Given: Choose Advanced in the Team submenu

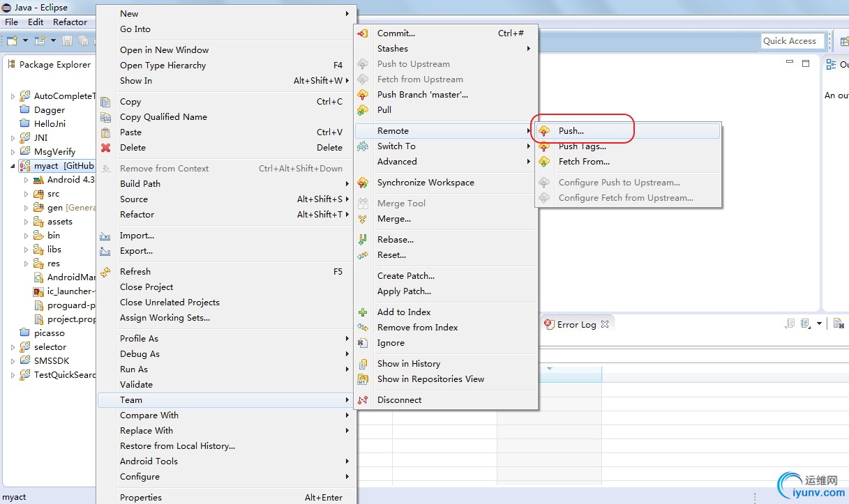Looking at the screenshot, I should pos(446,162).
